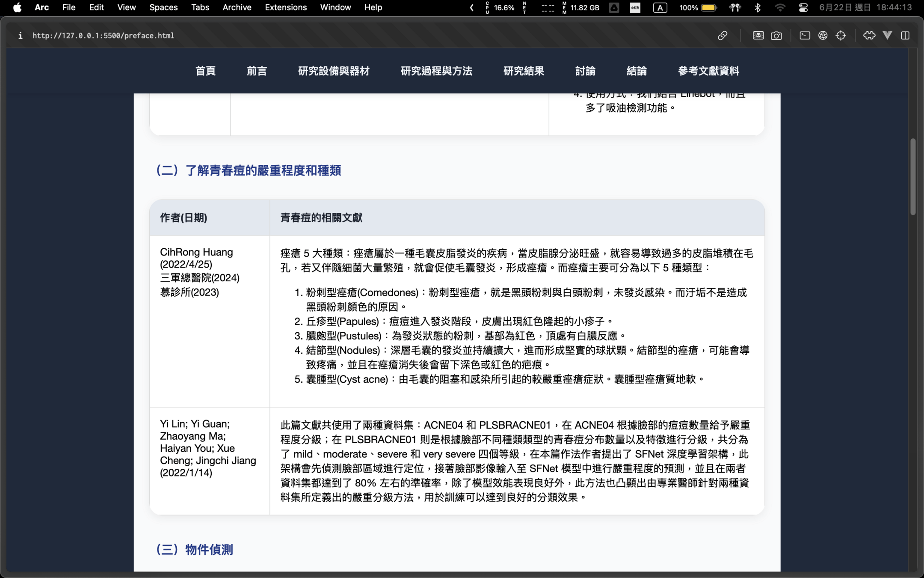This screenshot has width=924, height=578.
Task: Click the Vue devtools extension icon
Action: point(888,36)
